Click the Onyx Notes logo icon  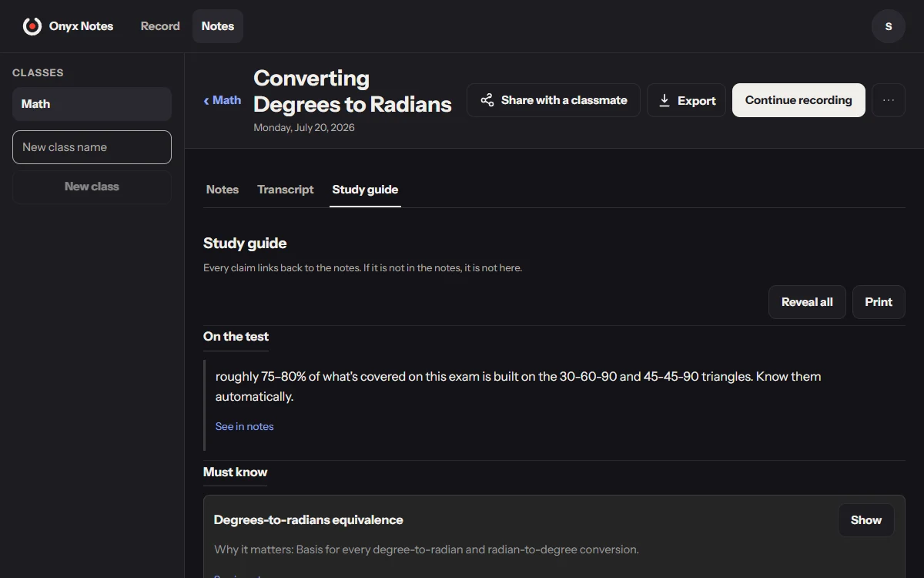(32, 26)
